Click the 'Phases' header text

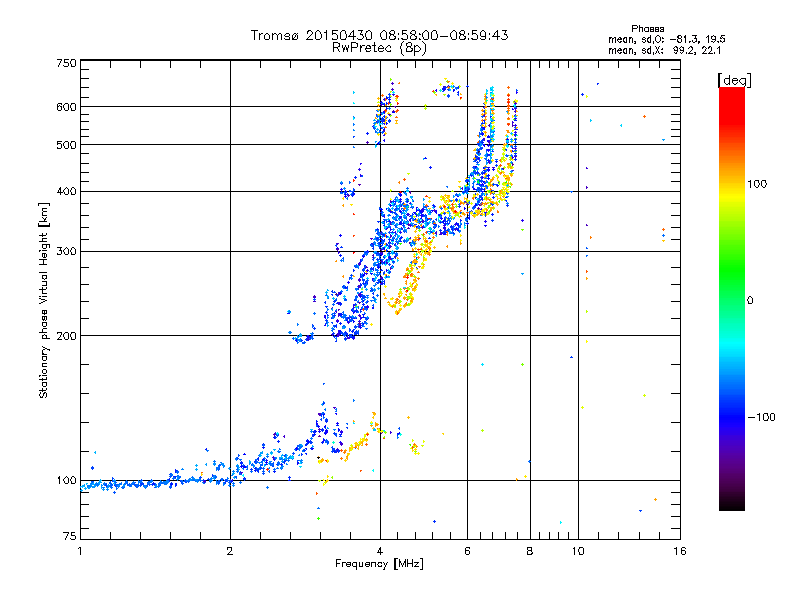[648, 29]
